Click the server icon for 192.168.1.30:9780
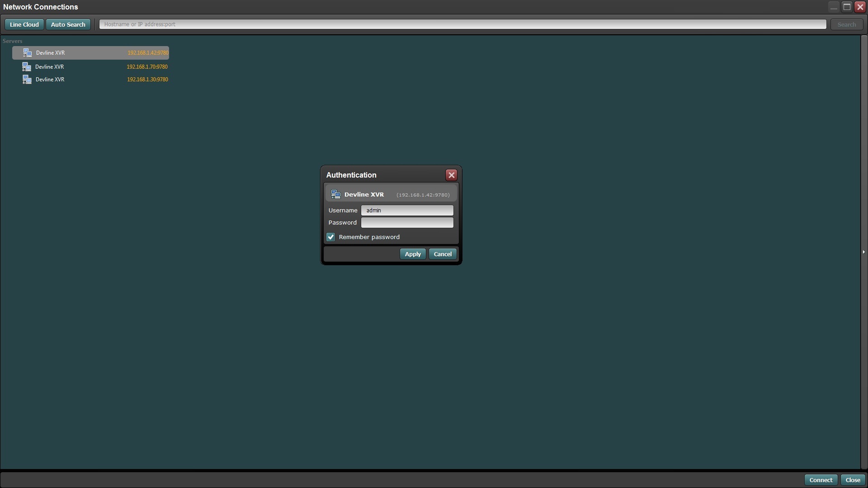 [27, 80]
